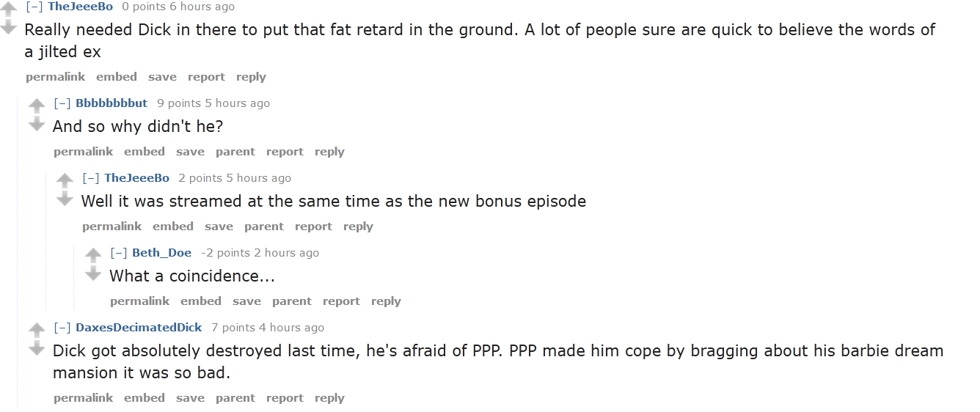
Task: Downvote the Bbbbbbbbut comment
Action: point(37,124)
